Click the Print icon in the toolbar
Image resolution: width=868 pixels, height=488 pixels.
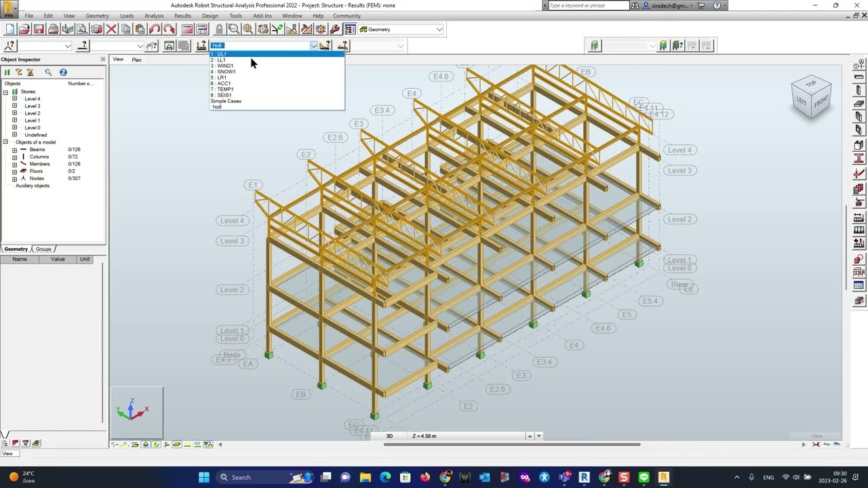pyautogui.click(x=53, y=29)
